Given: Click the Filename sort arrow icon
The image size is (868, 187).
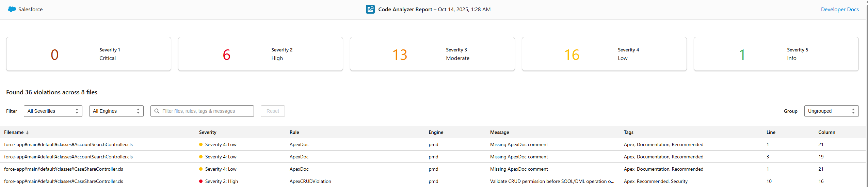Looking at the screenshot, I should pyautogui.click(x=28, y=133).
